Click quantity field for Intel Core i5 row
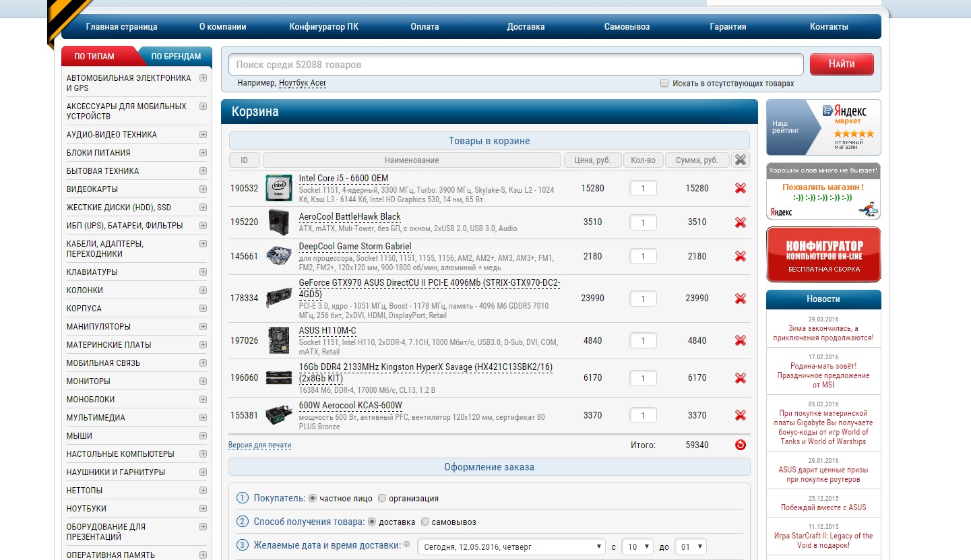Viewport: 971px width, 560px height. tap(643, 189)
